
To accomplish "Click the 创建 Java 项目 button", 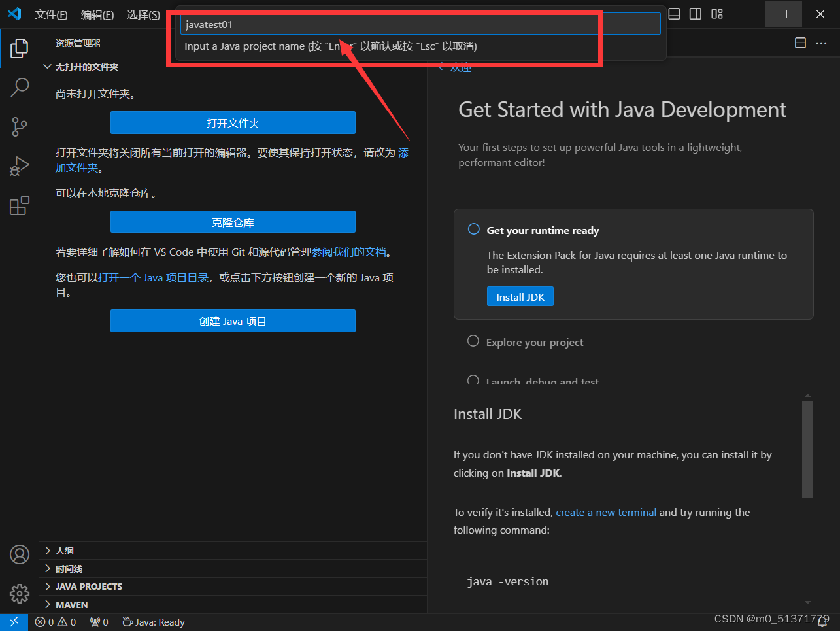I will (233, 321).
